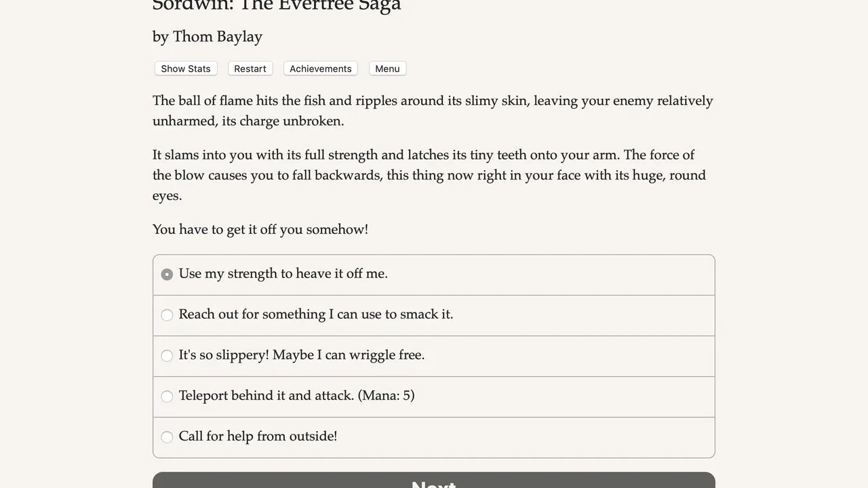
Task: Click the author line "by Thom Baylay"
Action: pos(208,37)
